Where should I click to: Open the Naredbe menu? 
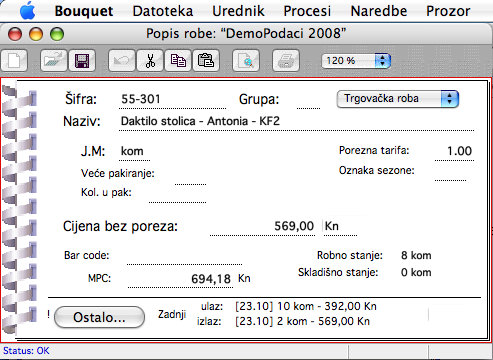click(379, 11)
